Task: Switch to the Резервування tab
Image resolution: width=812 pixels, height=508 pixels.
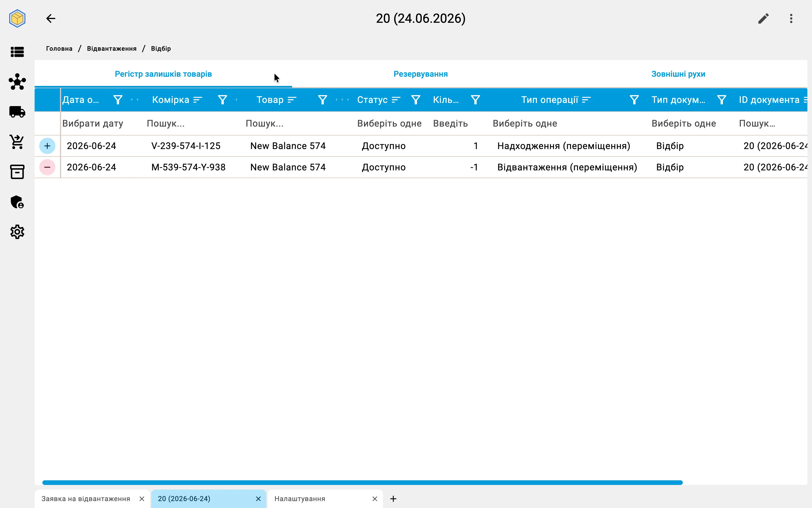Action: tap(421, 74)
